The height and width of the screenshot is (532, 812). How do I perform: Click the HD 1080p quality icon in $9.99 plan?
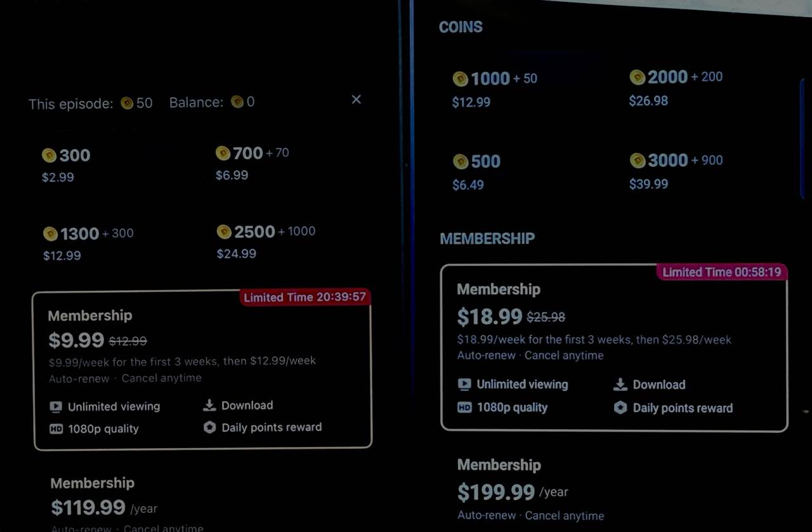[56, 429]
